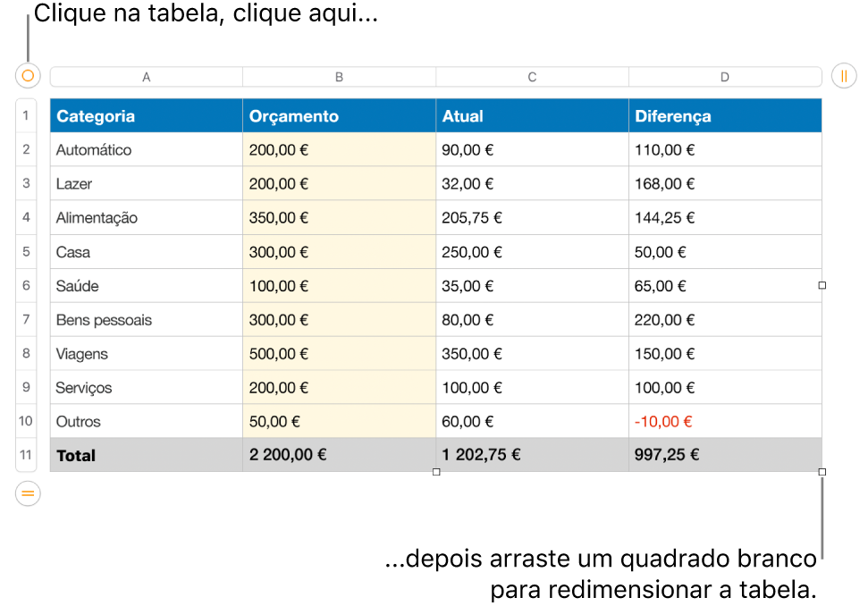Click the 350,00 € budget for Alimentação
Viewport: 868px width, 606px height.
click(x=340, y=217)
